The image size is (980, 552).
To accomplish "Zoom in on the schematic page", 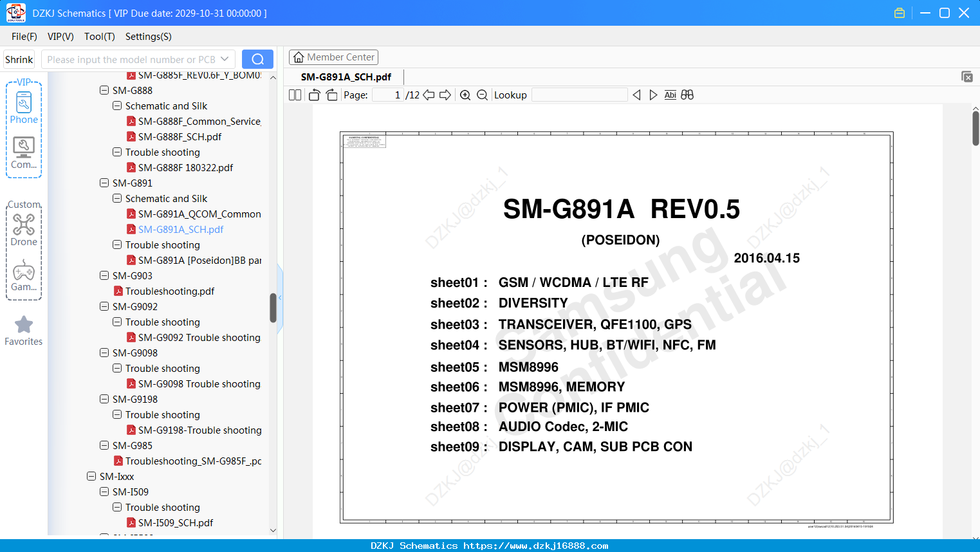I will pos(465,95).
